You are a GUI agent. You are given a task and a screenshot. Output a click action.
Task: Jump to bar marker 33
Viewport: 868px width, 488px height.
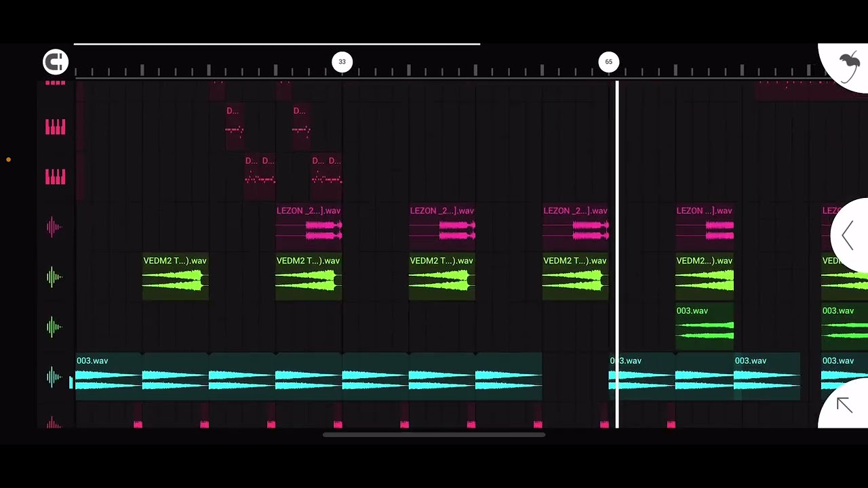[x=342, y=62]
